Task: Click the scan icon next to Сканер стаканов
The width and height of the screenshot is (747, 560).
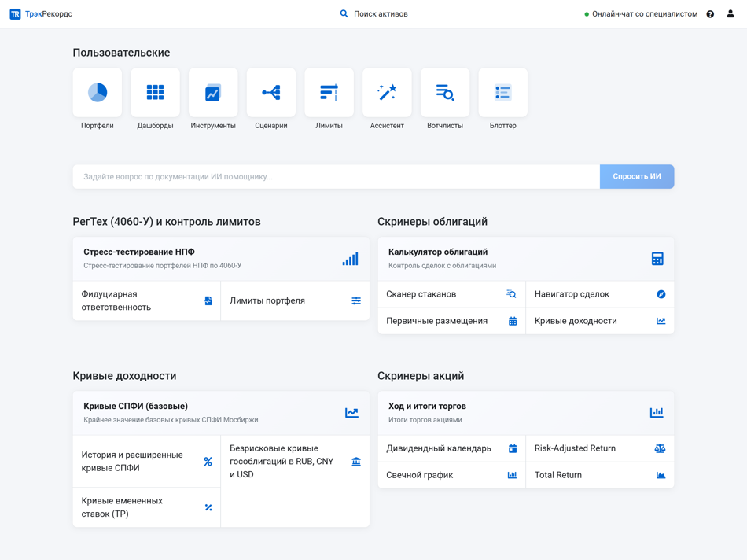Action: pyautogui.click(x=511, y=294)
